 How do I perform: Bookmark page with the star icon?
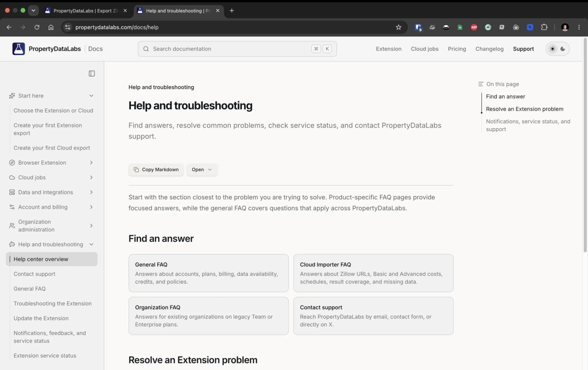399,27
